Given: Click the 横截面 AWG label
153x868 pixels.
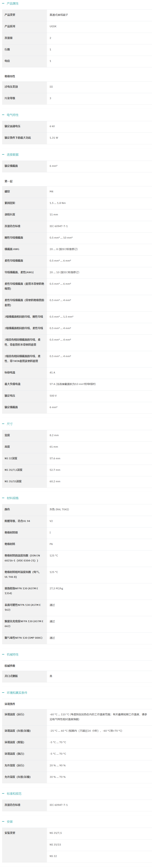Looking at the screenshot, I should 12,249.
